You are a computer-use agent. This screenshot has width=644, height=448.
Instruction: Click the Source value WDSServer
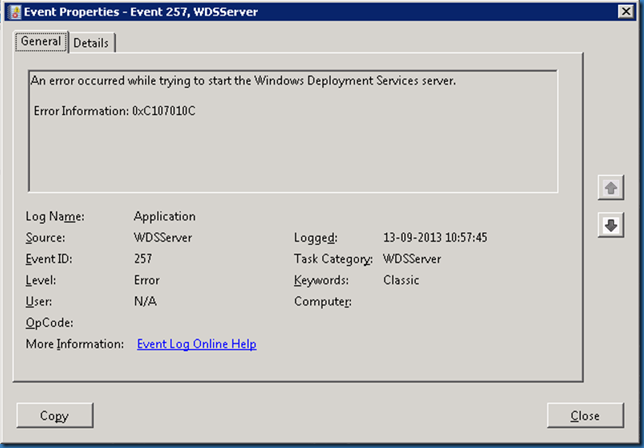coord(163,238)
